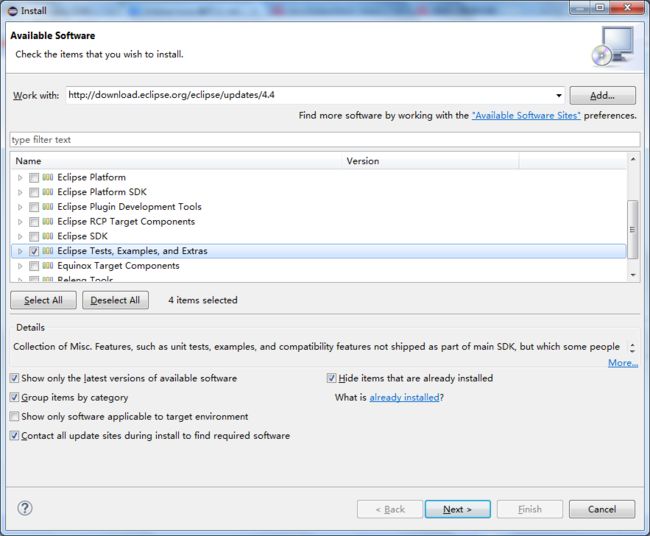The width and height of the screenshot is (650, 536).
Task: Click the Add... button
Action: 602,95
